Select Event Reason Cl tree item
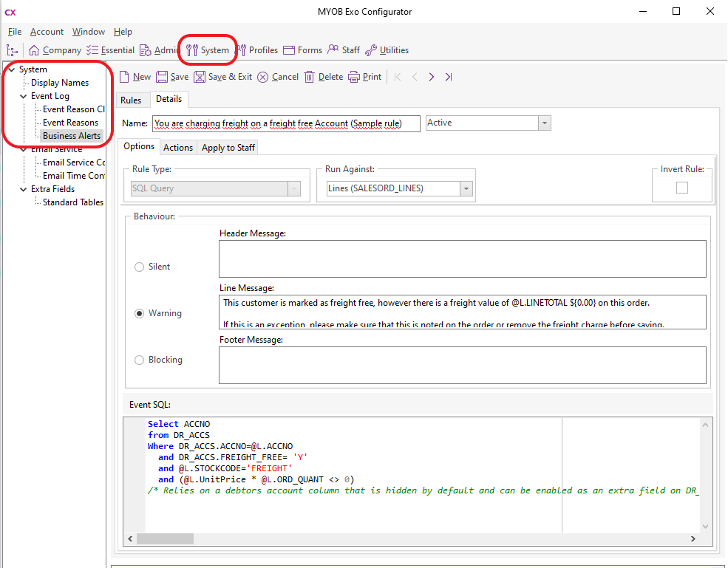 (73, 109)
